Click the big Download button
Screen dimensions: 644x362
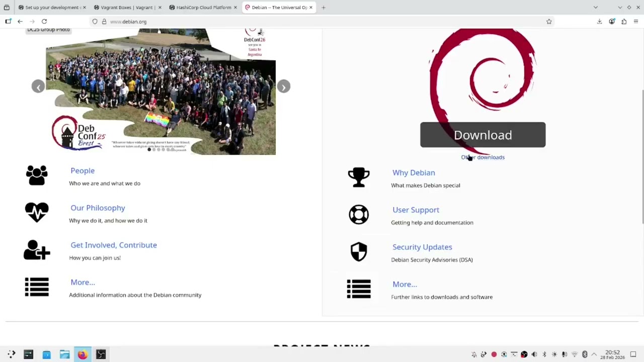(483, 135)
